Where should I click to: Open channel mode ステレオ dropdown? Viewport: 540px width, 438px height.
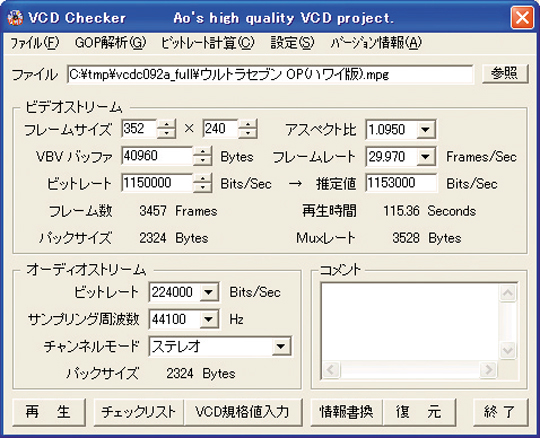pyautogui.click(x=281, y=346)
